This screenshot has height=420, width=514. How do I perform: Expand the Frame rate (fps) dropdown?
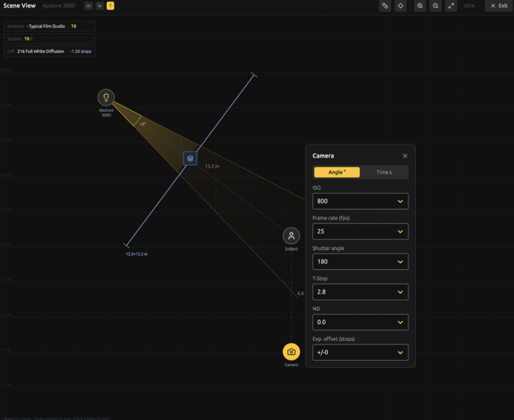[360, 231]
